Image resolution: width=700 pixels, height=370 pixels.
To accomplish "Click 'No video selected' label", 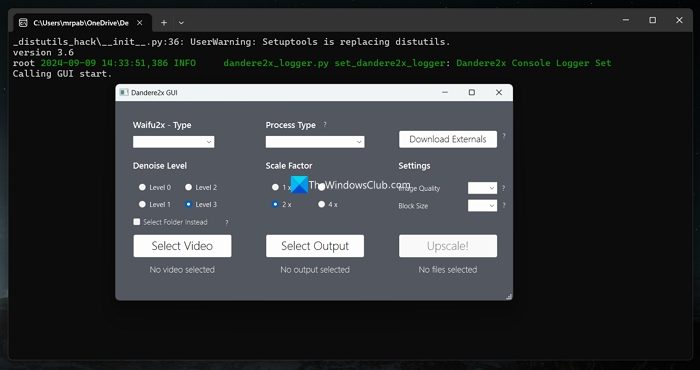I will [x=182, y=270].
